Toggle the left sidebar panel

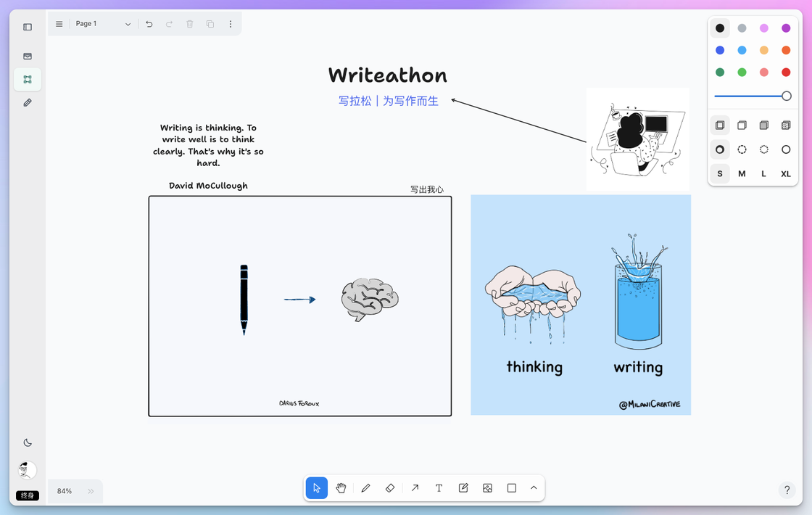[x=28, y=26]
